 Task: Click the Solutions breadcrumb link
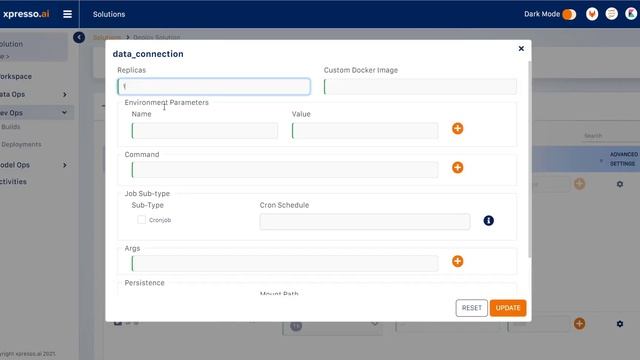107,37
